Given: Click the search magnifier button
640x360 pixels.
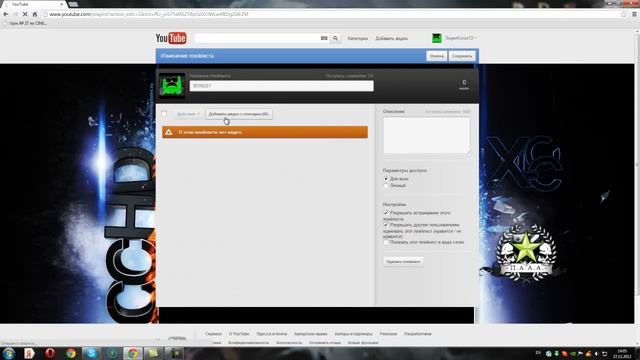Looking at the screenshot, I should click(x=335, y=38).
